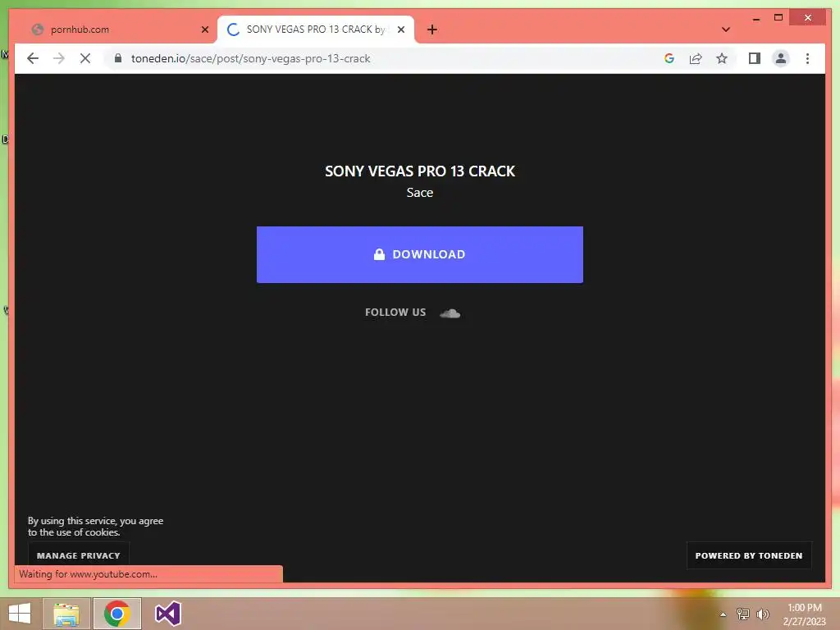Screen dimensions: 840x630
Task: Click the FOLLOW US label
Action: tap(395, 313)
